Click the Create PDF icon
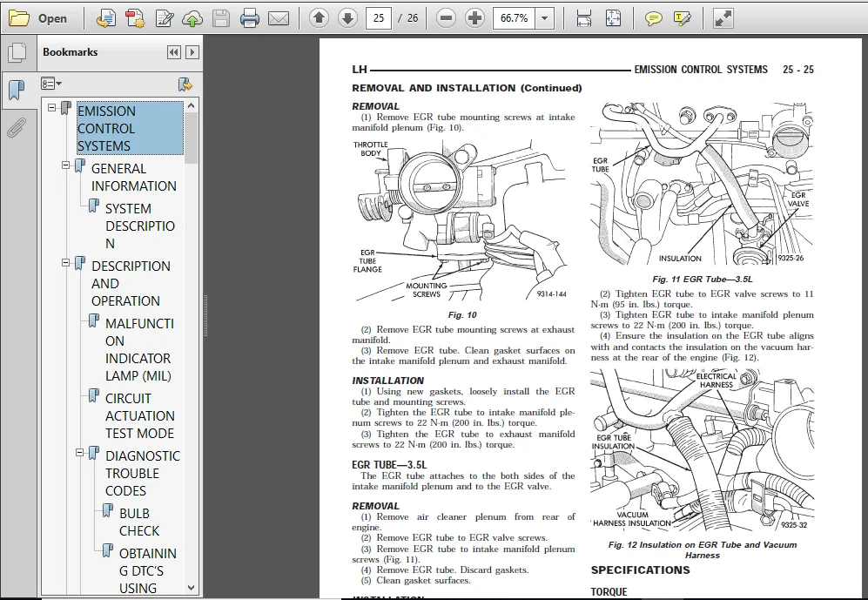Screen dimensions: 868x600 coord(135,18)
